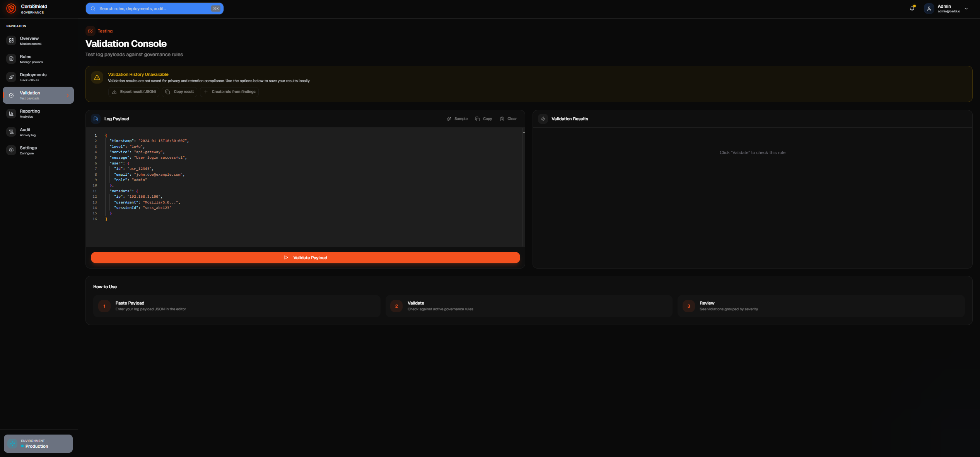Viewport: 980px width, 457px height.
Task: Clear the log payload editor
Action: pyautogui.click(x=508, y=119)
